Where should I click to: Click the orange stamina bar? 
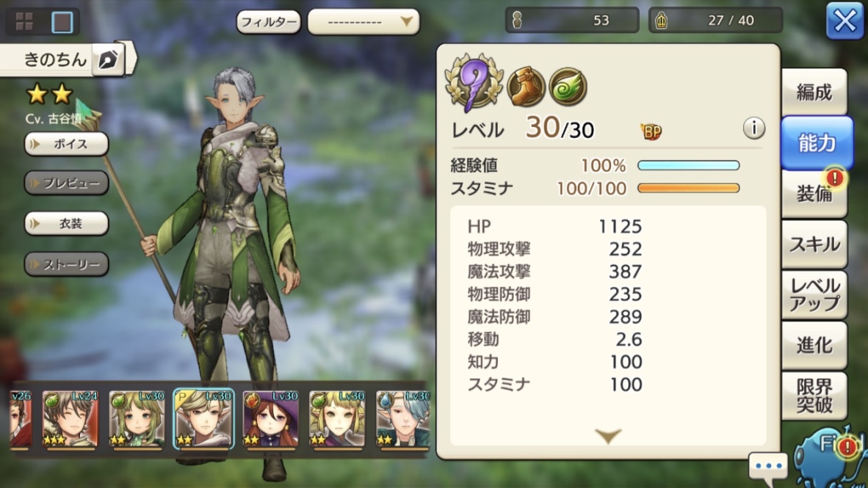point(688,188)
